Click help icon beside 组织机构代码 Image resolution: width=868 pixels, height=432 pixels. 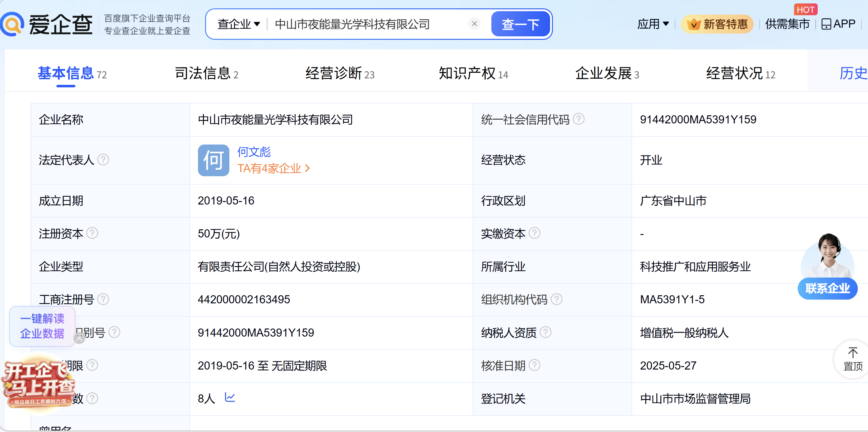pyautogui.click(x=556, y=299)
